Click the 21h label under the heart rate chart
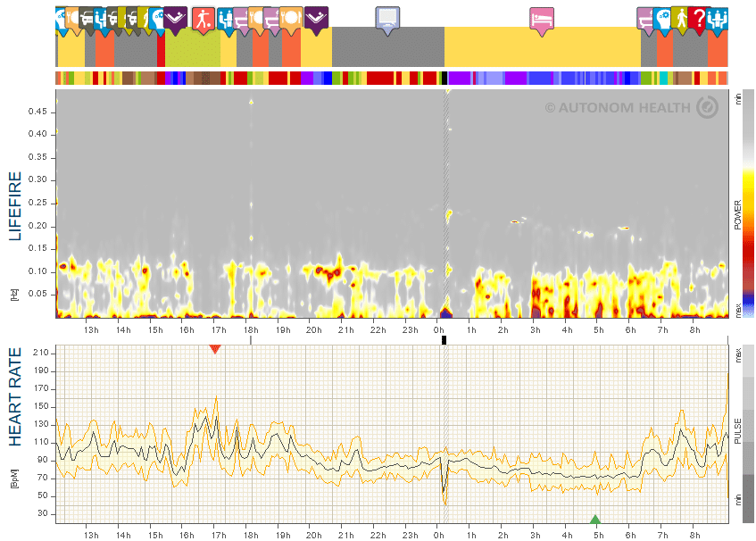Screen dimensions: 756x541 (x=345, y=536)
